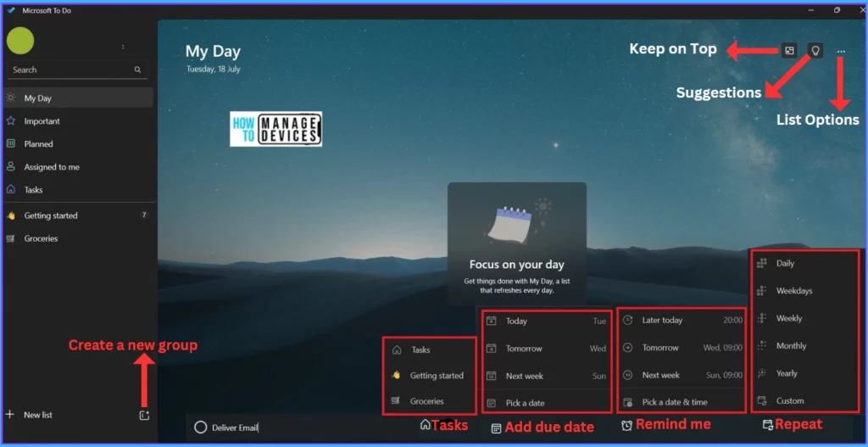Set due date to Next week Sun
The image size is (868, 447).
547,376
